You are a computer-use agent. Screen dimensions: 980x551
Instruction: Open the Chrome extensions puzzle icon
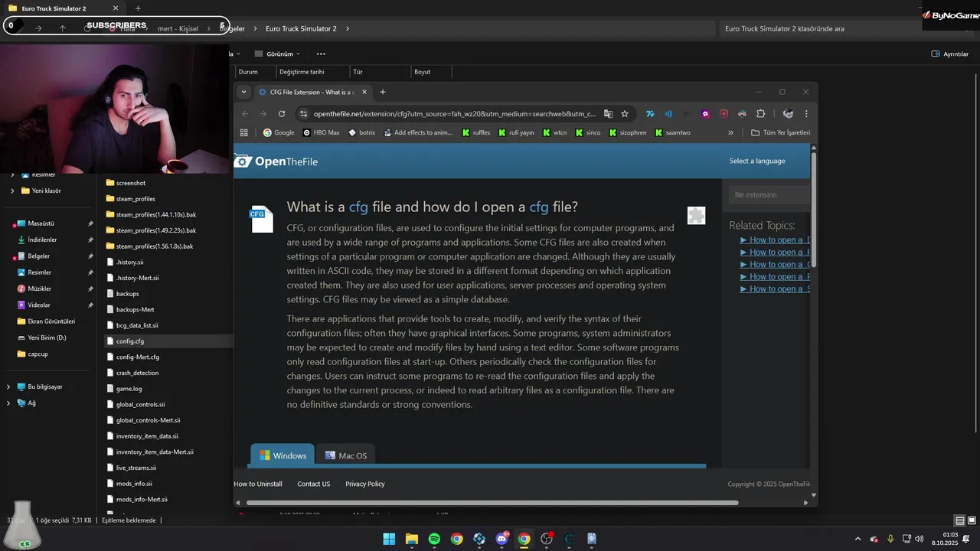760,114
